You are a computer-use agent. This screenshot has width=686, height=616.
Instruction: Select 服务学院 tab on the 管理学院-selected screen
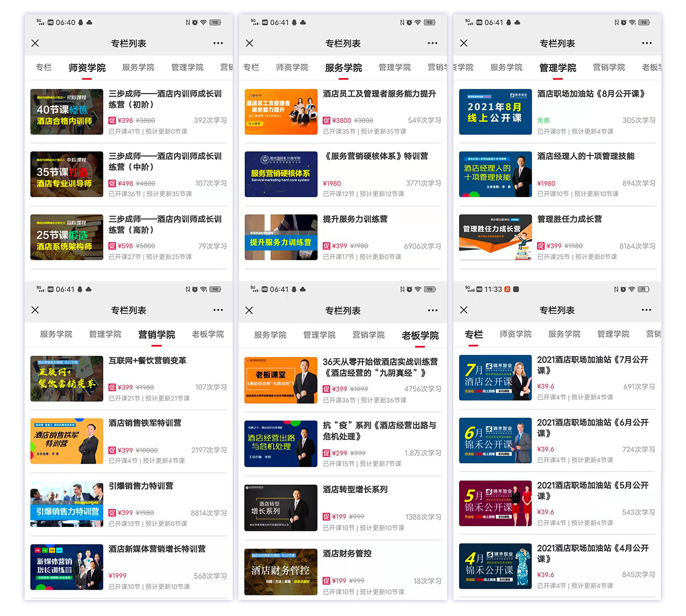click(x=506, y=67)
